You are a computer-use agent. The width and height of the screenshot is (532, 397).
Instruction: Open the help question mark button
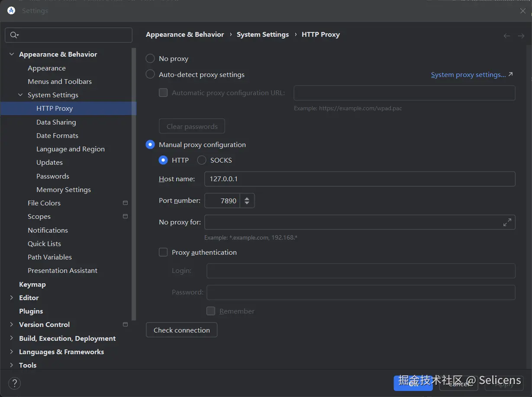(x=14, y=383)
